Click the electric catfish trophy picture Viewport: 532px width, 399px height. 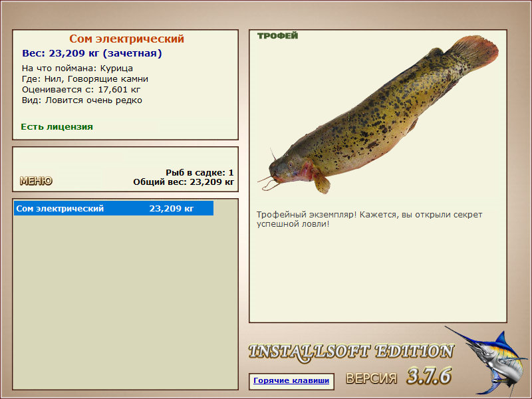[x=378, y=114]
